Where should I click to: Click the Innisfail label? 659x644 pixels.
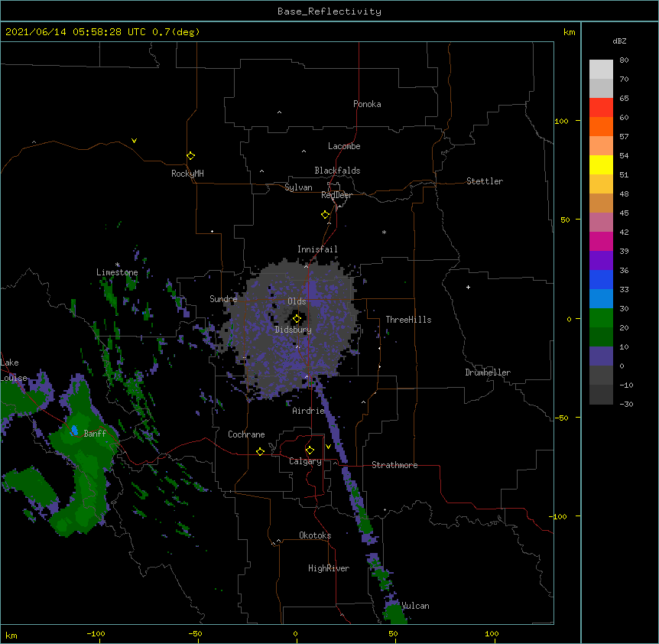pyautogui.click(x=317, y=249)
